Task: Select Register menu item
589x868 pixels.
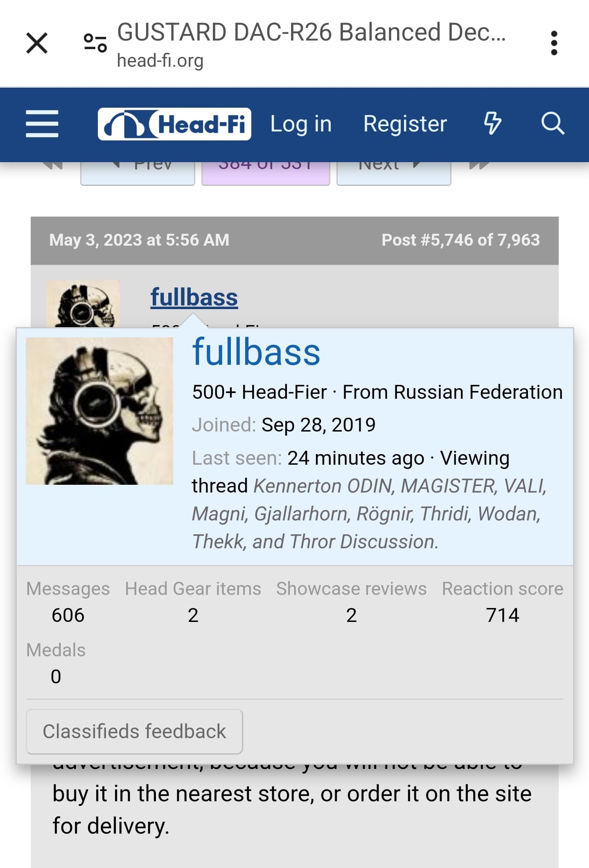Action: click(x=405, y=124)
